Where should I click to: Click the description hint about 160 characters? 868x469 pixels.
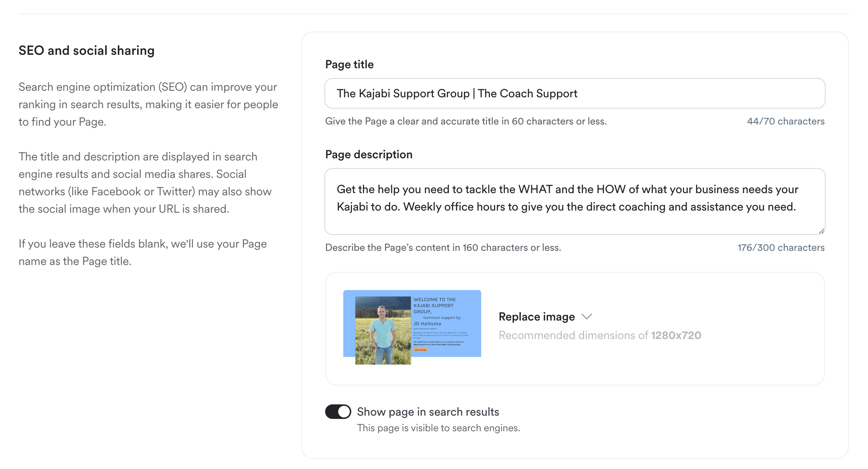click(443, 248)
